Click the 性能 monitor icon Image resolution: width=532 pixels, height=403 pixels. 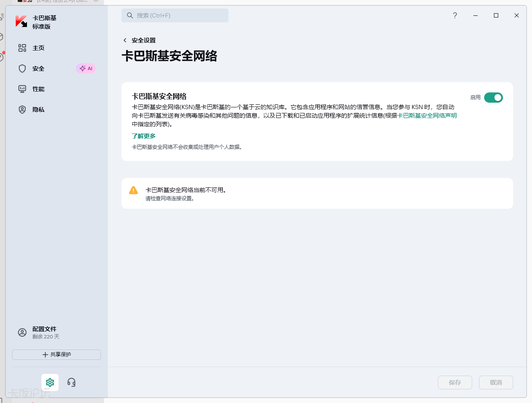click(22, 89)
